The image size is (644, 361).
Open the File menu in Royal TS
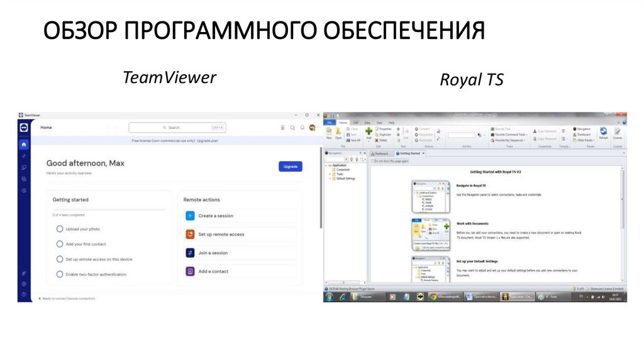coord(330,123)
